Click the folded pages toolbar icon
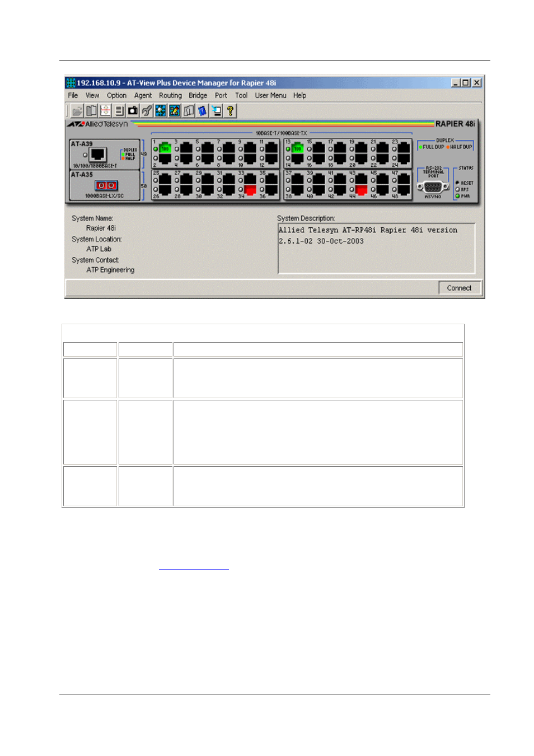The height and width of the screenshot is (756, 534). tap(189, 111)
